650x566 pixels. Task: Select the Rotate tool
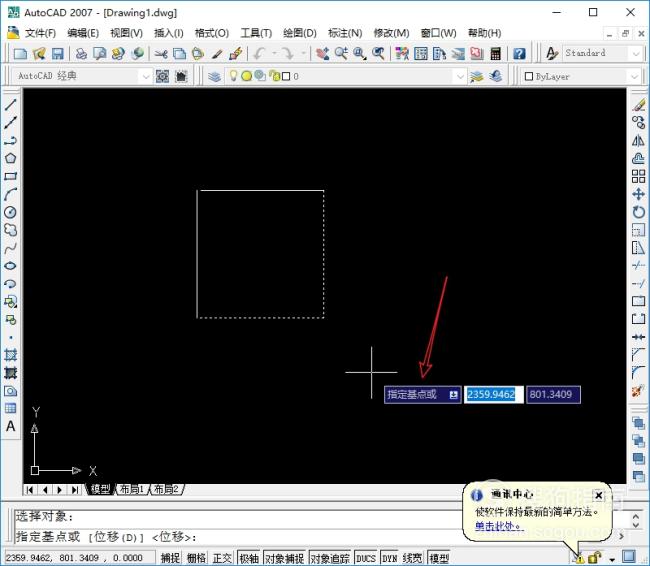[638, 212]
